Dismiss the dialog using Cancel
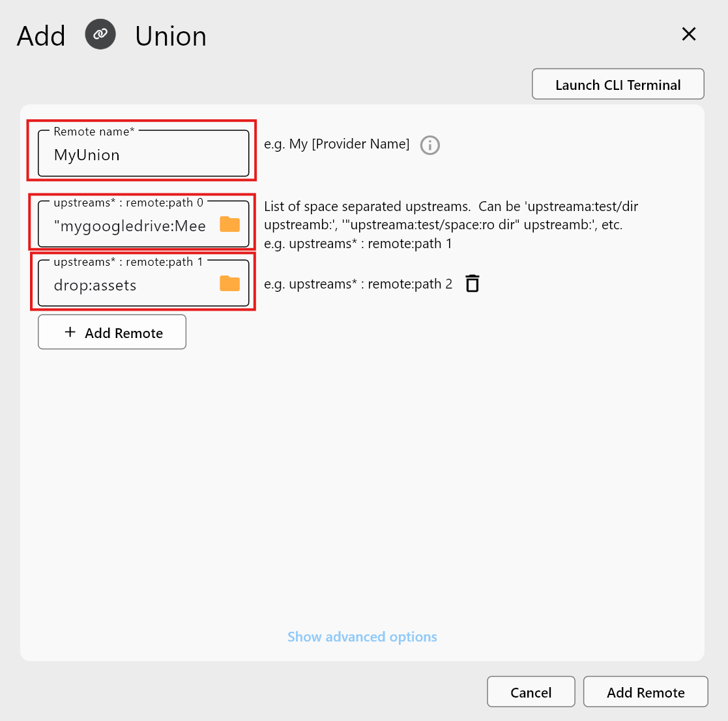This screenshot has height=721, width=728. 531,692
